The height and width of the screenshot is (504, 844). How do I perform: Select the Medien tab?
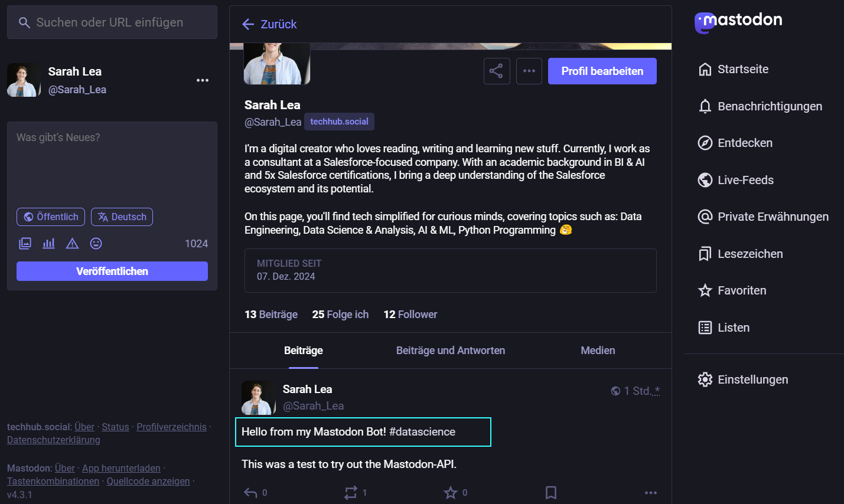click(x=598, y=351)
